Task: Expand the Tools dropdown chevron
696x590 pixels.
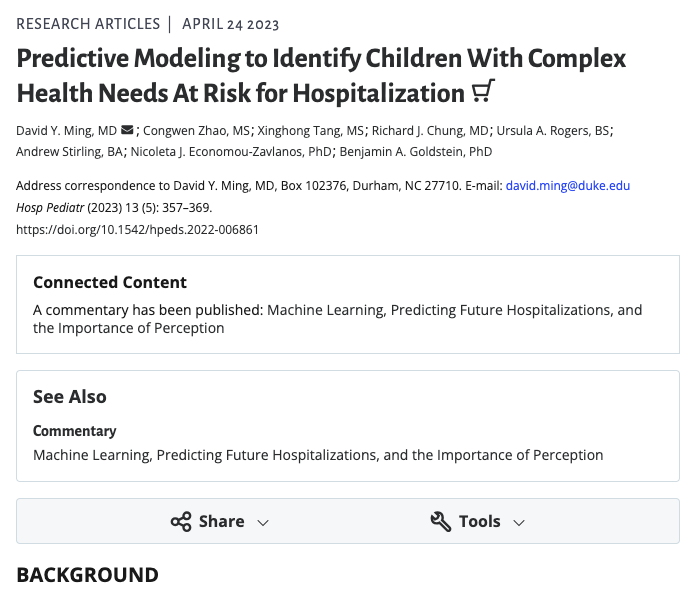Action: point(518,522)
